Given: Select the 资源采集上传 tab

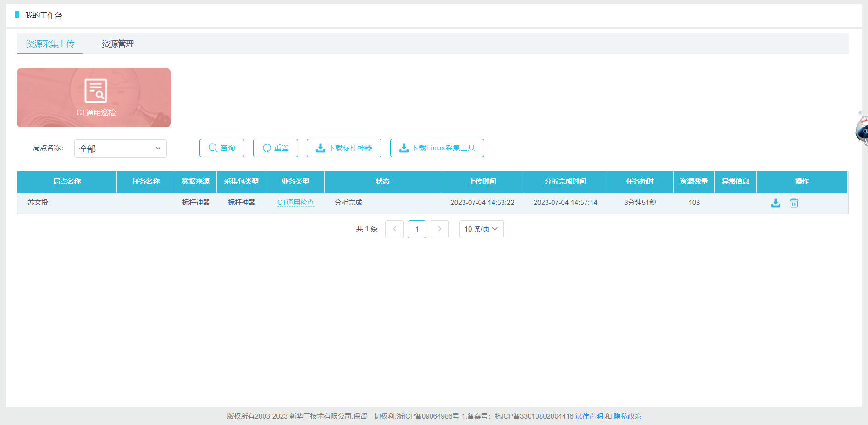Looking at the screenshot, I should coord(50,44).
